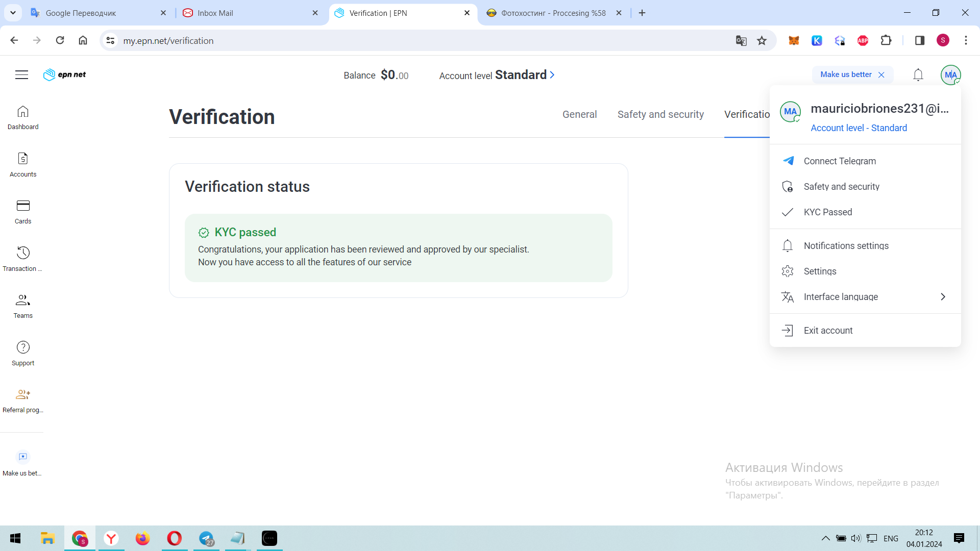Click the Exit account option
The width and height of the screenshot is (980, 551).
[828, 331]
